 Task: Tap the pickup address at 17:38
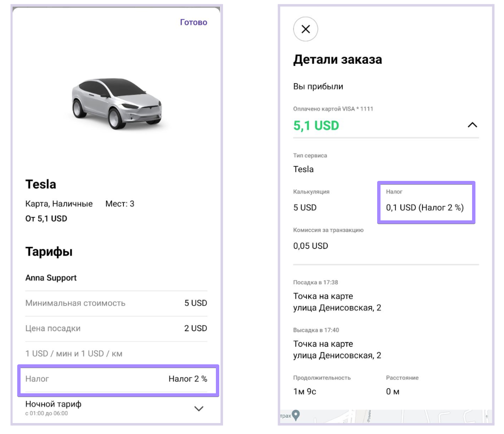click(x=337, y=302)
